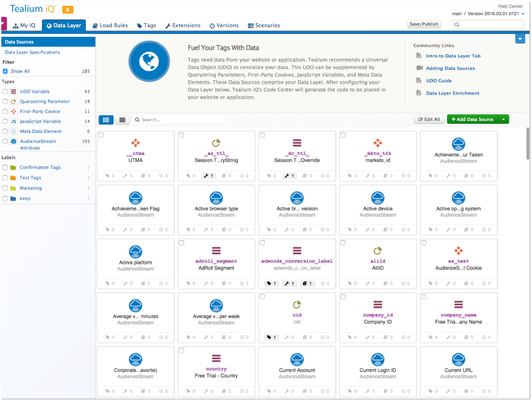The image size is (532, 401).
Task: Click querystring icon on AliID card
Action: (x=378, y=251)
